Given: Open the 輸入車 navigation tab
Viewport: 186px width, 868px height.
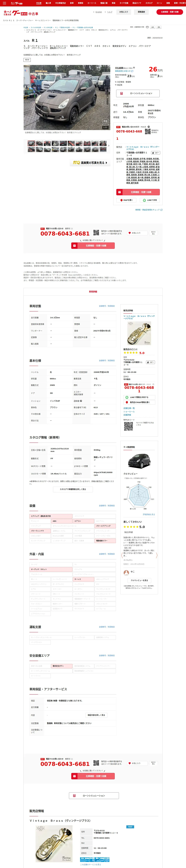Looking at the screenshot, I should [48, 3].
